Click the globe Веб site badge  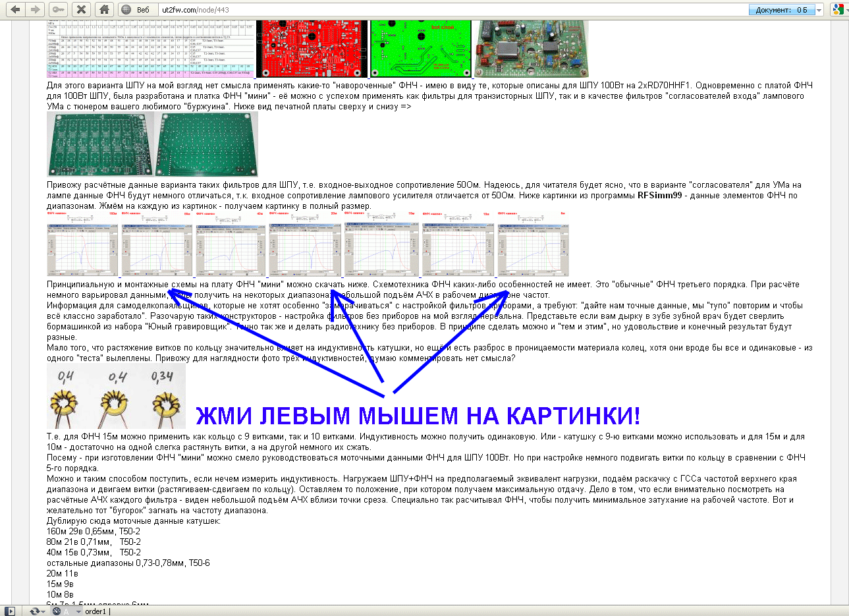tap(138, 10)
